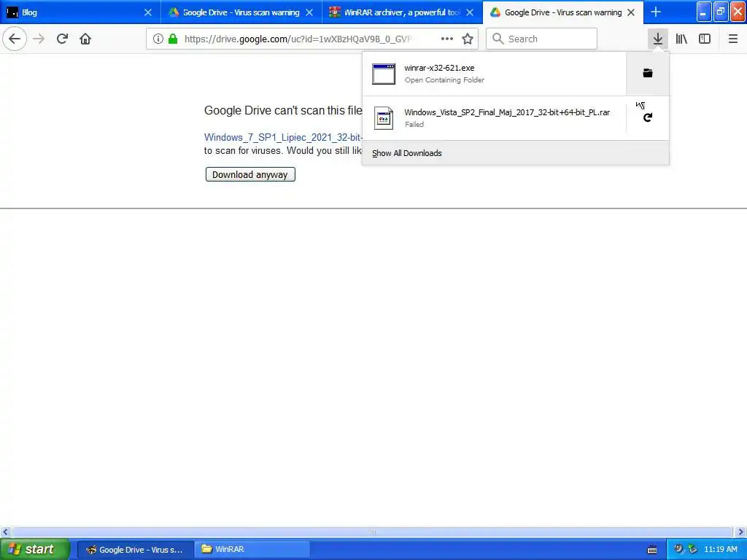
Task: Close the second Google Drive warning tab
Action: (x=309, y=12)
